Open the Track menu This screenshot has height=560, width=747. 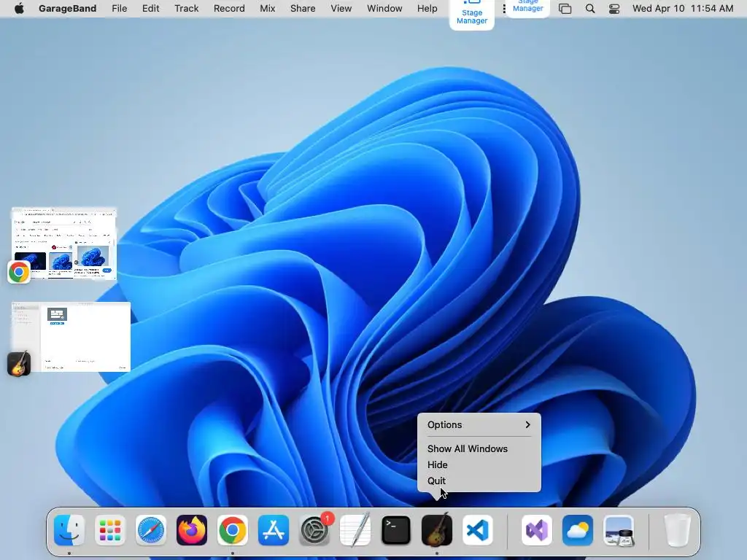(186, 8)
